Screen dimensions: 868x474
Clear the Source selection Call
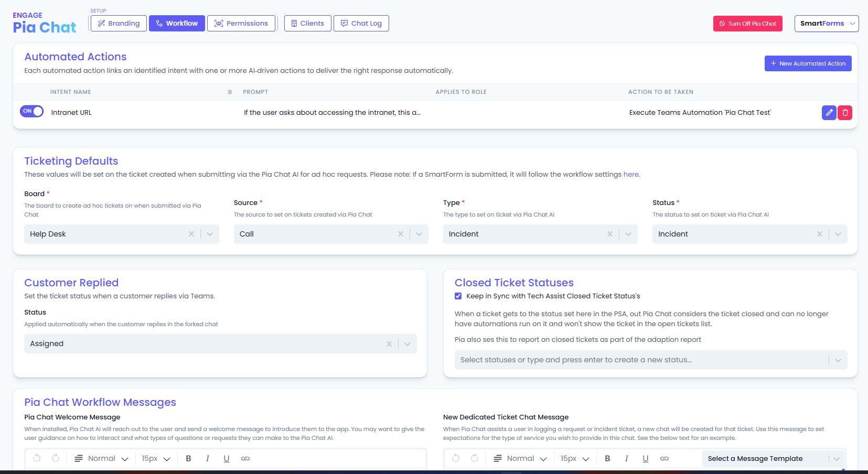pos(401,234)
